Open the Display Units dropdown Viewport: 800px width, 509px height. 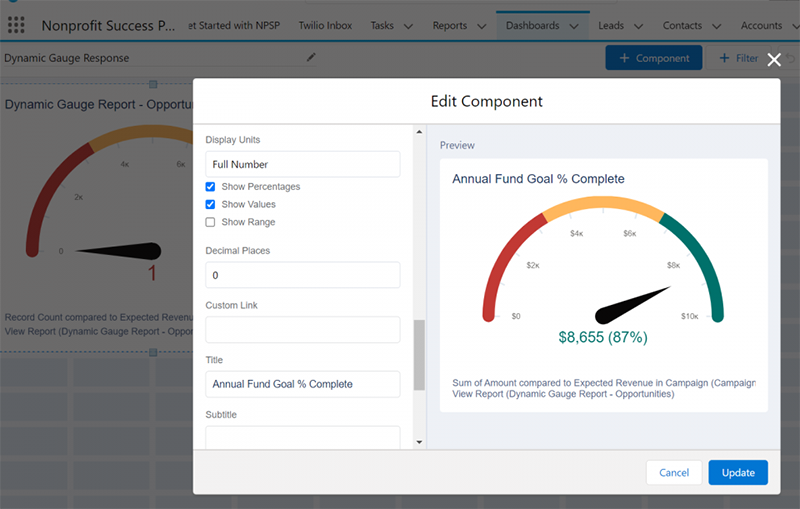click(302, 164)
